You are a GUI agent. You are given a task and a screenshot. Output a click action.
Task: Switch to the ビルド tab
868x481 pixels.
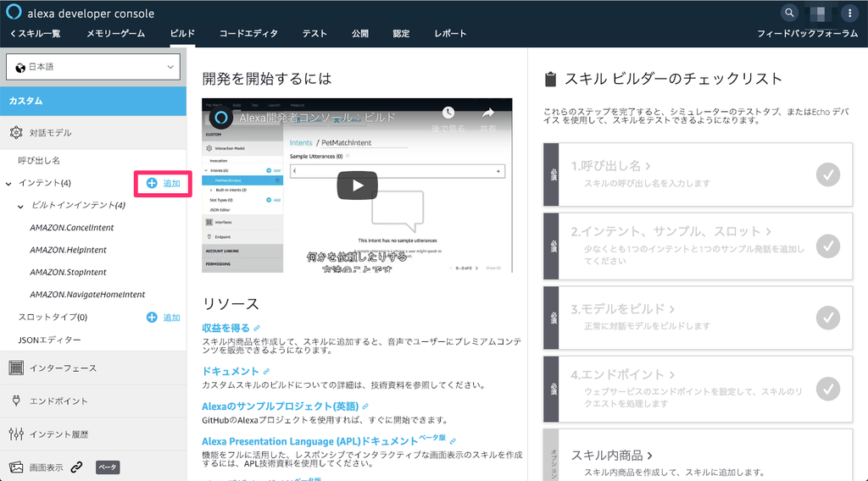point(182,34)
